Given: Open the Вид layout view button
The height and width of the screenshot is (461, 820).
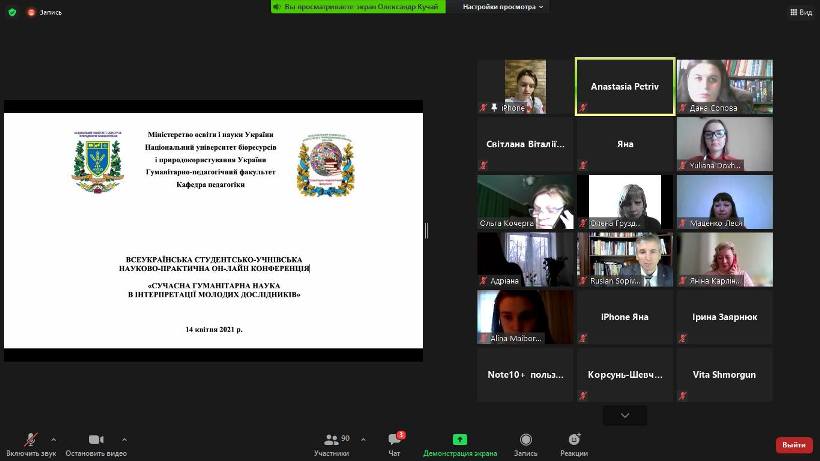Looking at the screenshot, I should [x=801, y=12].
